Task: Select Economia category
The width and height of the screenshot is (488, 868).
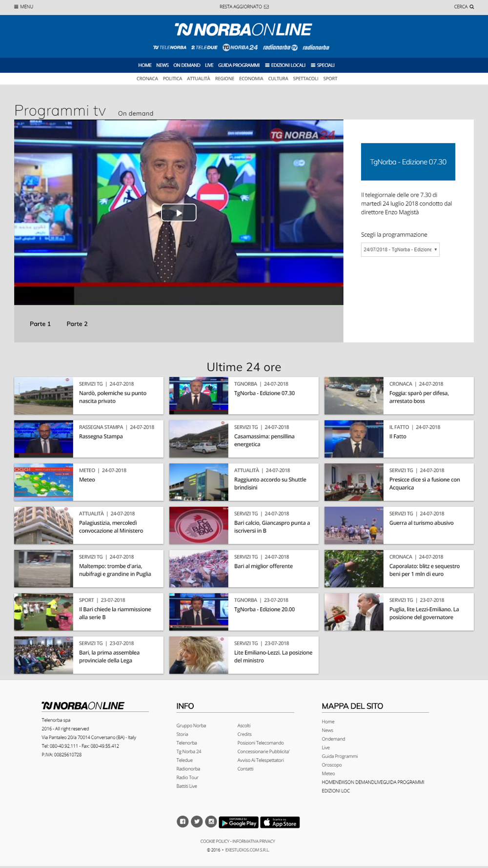Action: (251, 79)
